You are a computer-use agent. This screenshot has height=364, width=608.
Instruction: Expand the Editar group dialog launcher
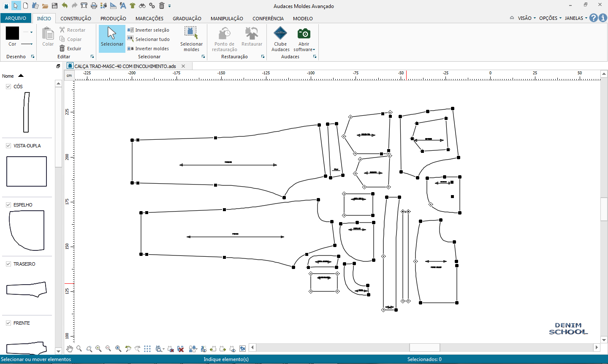[92, 57]
